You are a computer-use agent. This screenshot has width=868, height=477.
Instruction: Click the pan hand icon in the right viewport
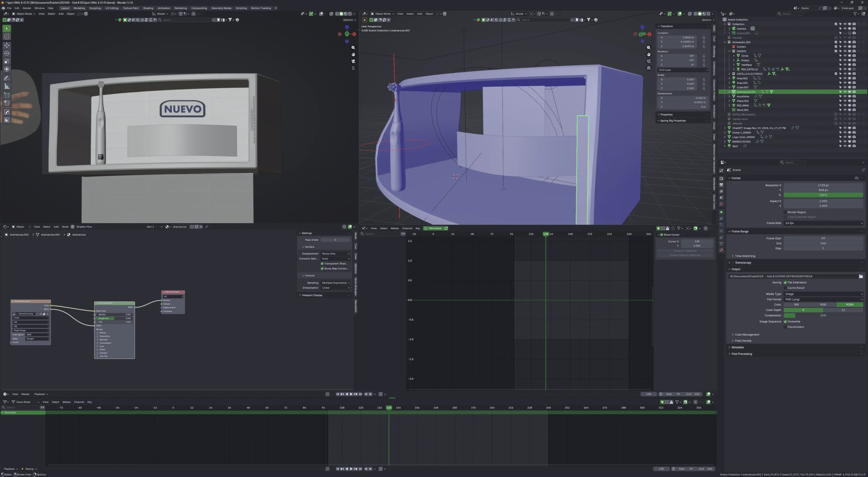point(649,55)
